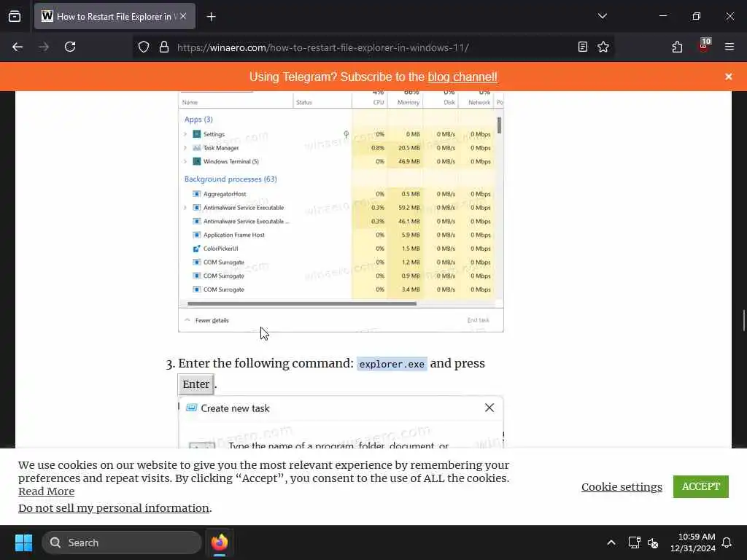Open the blog channel Telegram link
747x560 pixels.
[x=462, y=77]
